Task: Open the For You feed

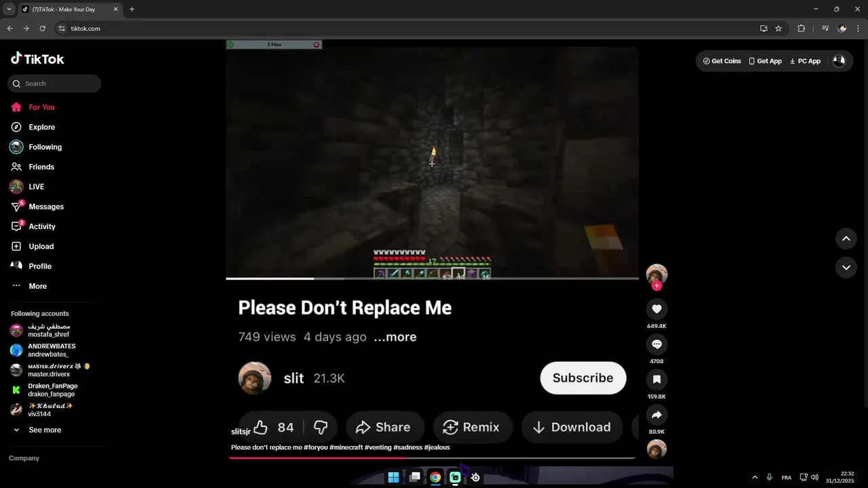Action: [33, 107]
